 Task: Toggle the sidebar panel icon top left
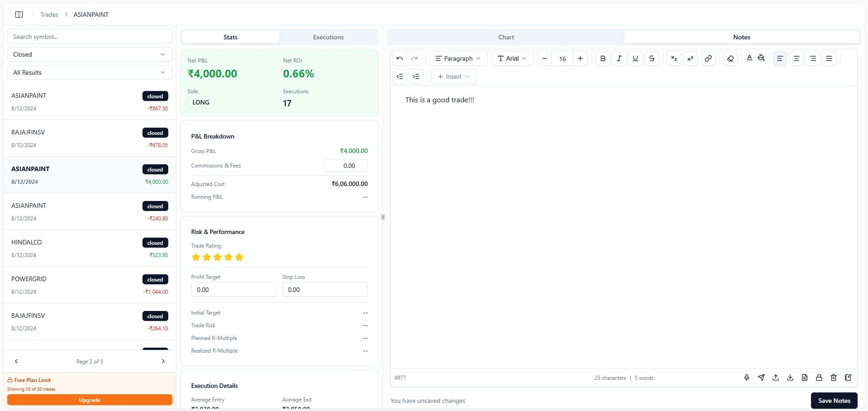(19, 14)
